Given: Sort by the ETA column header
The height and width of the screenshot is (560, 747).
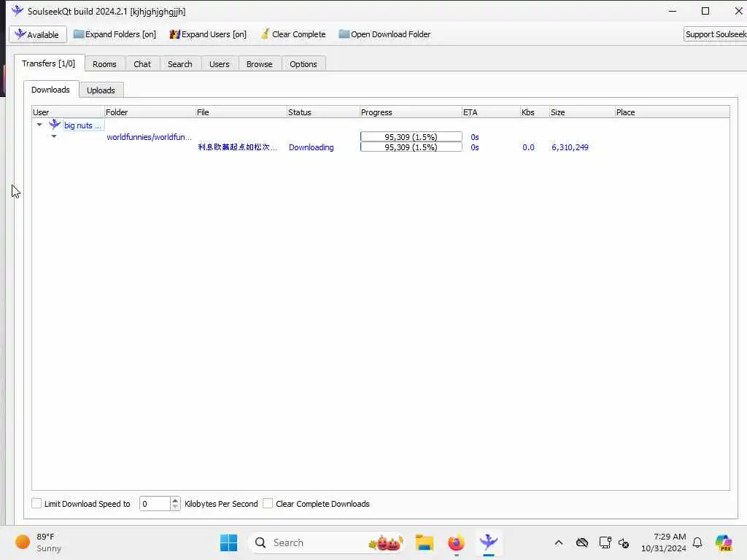Looking at the screenshot, I should click(491, 112).
